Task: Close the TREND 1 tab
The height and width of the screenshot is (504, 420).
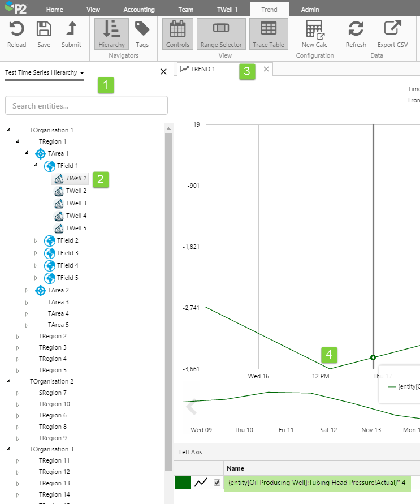Action: point(266,69)
